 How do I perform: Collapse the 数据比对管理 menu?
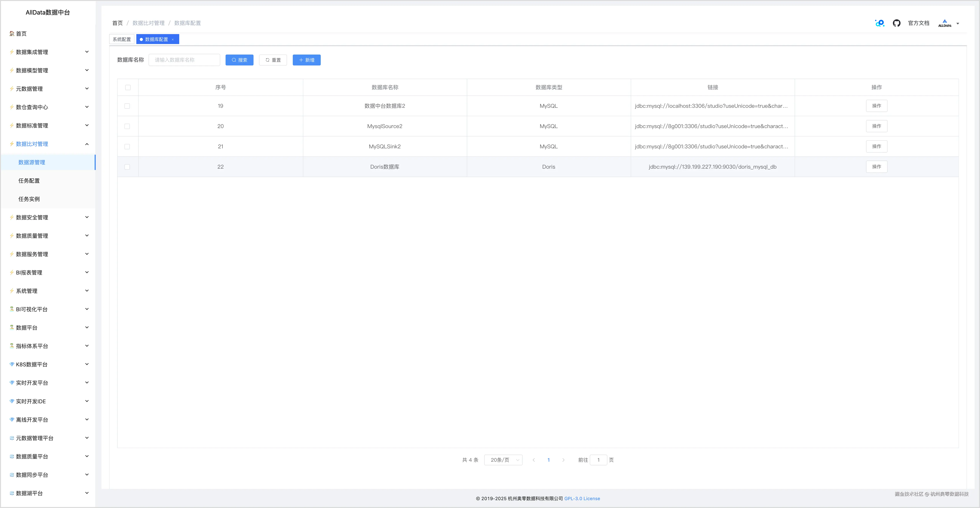tap(87, 144)
